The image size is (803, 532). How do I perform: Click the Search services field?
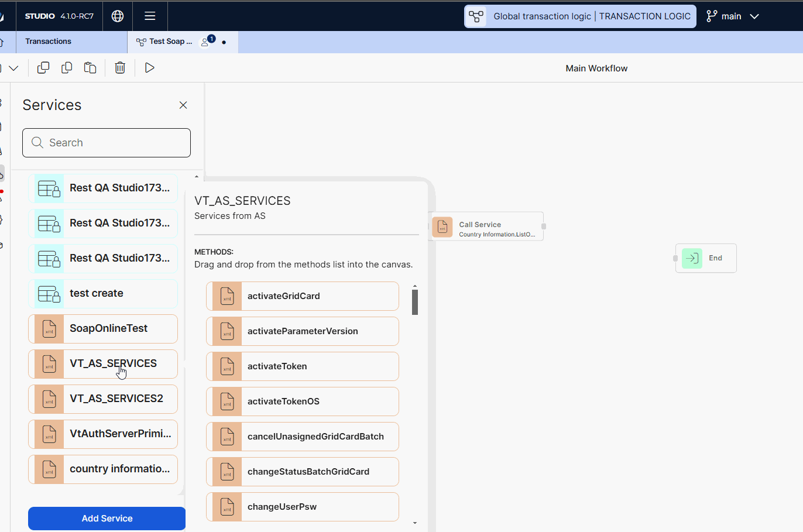[x=107, y=143]
